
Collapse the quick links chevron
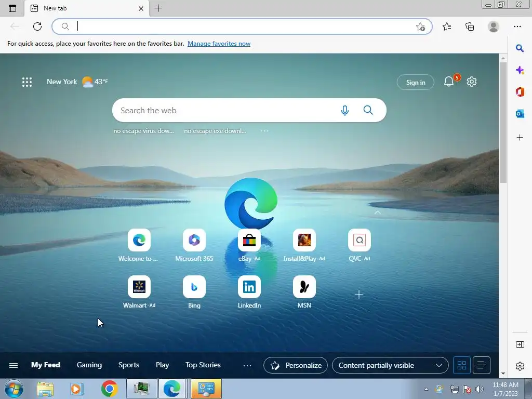click(377, 212)
